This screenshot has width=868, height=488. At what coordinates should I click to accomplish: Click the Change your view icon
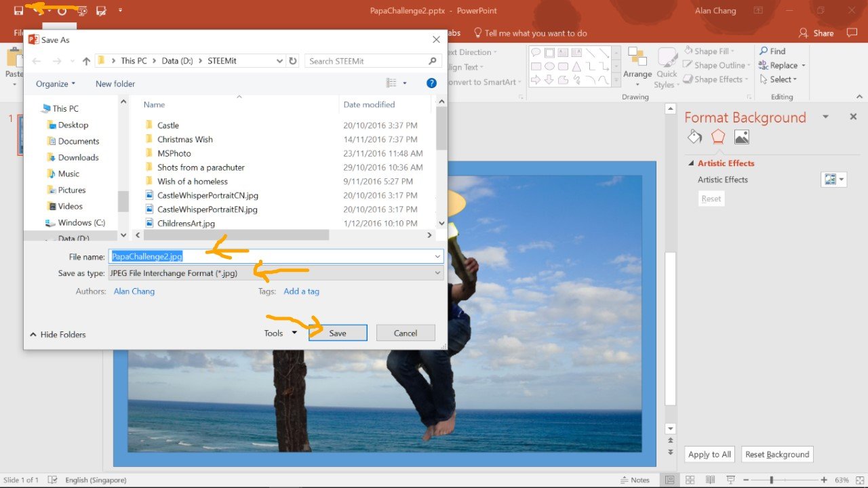tap(391, 83)
